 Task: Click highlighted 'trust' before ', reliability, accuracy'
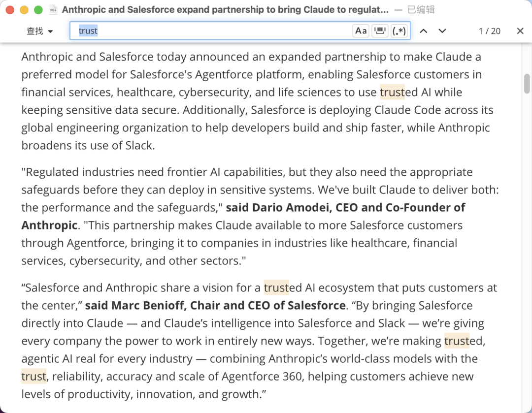34,377
